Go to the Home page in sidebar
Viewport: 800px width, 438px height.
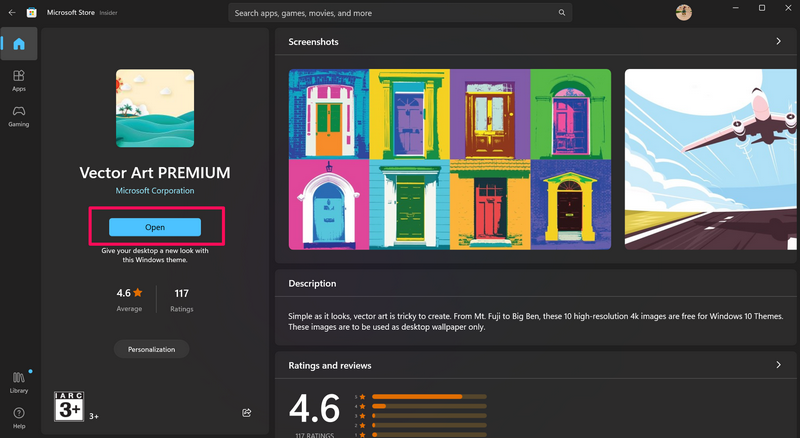pyautogui.click(x=19, y=44)
